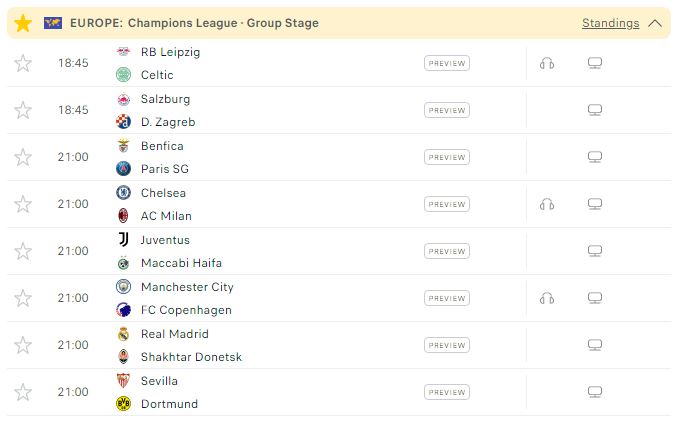Click the Europe flag icon in the header

click(53, 23)
